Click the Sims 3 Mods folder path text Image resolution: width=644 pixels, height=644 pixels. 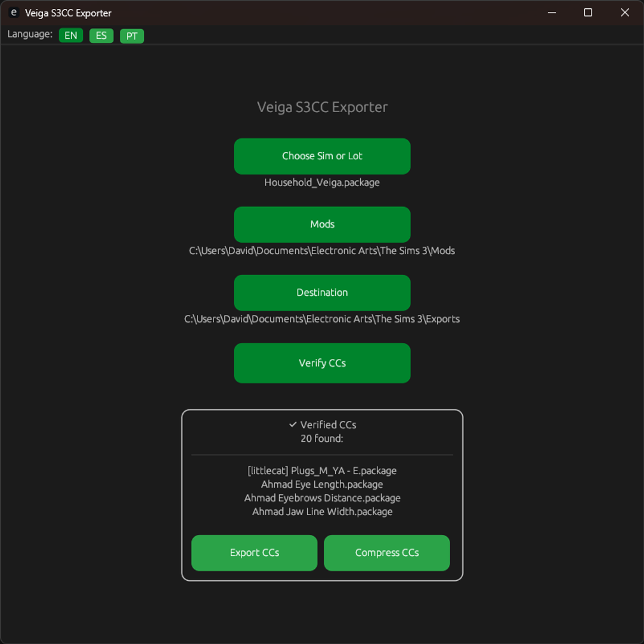322,251
